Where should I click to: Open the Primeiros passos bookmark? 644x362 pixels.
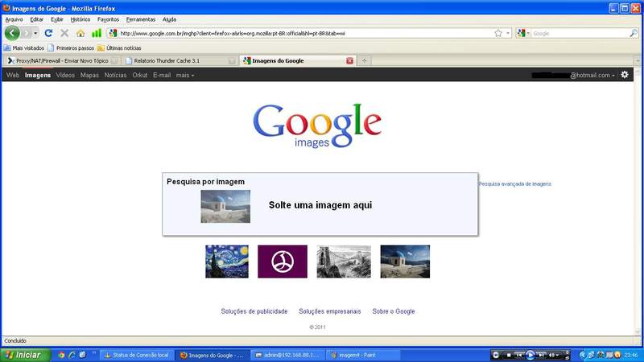click(x=71, y=48)
